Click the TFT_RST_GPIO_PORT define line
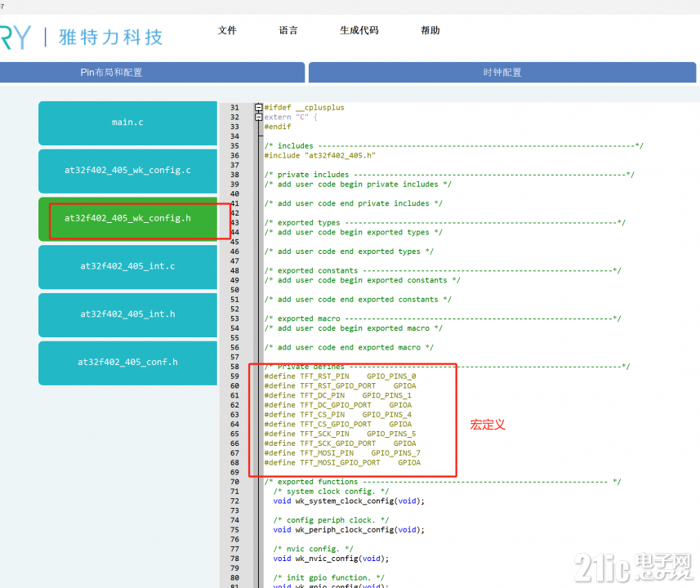The height and width of the screenshot is (588, 700). pyautogui.click(x=340, y=385)
